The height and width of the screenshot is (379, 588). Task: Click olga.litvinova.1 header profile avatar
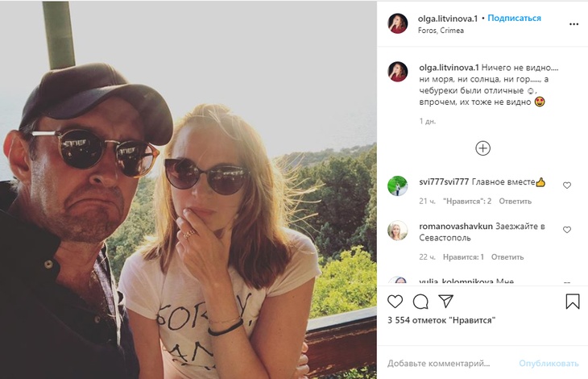pos(398,23)
